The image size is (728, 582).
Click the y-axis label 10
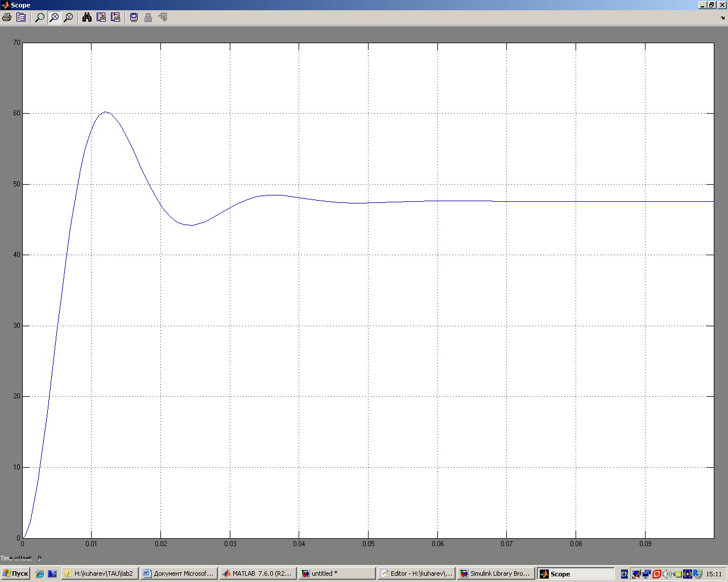coord(17,467)
